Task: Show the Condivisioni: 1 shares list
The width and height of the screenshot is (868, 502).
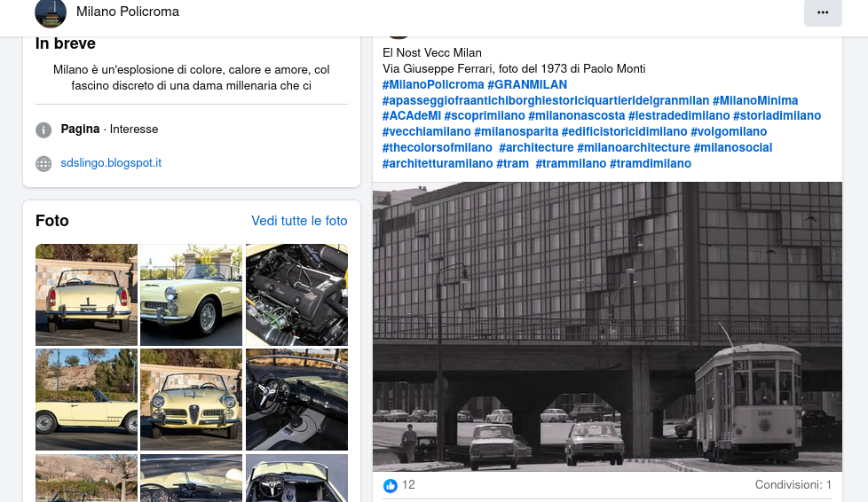Action: pos(793,485)
